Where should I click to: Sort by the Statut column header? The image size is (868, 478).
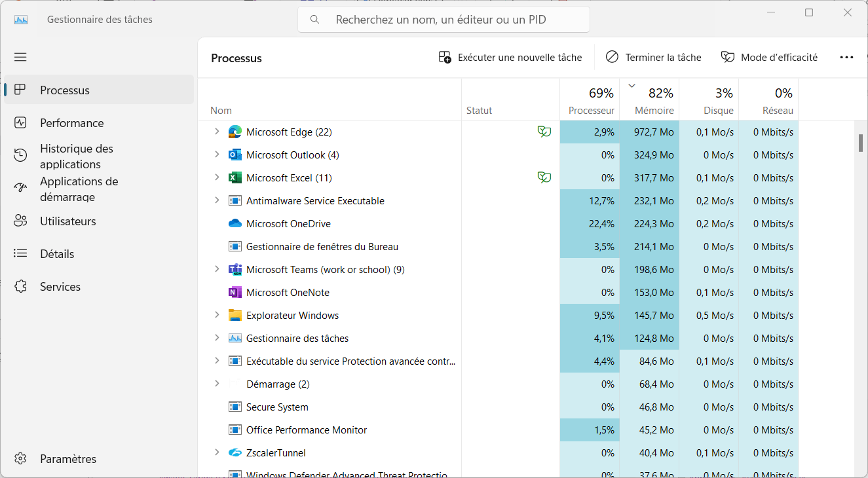(x=510, y=100)
